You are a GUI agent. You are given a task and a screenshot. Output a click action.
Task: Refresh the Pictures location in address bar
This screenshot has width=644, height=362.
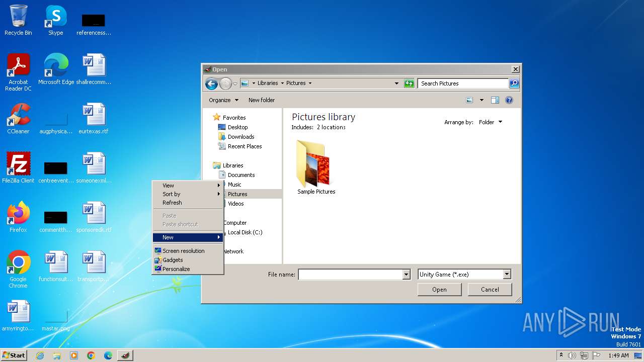(x=409, y=83)
